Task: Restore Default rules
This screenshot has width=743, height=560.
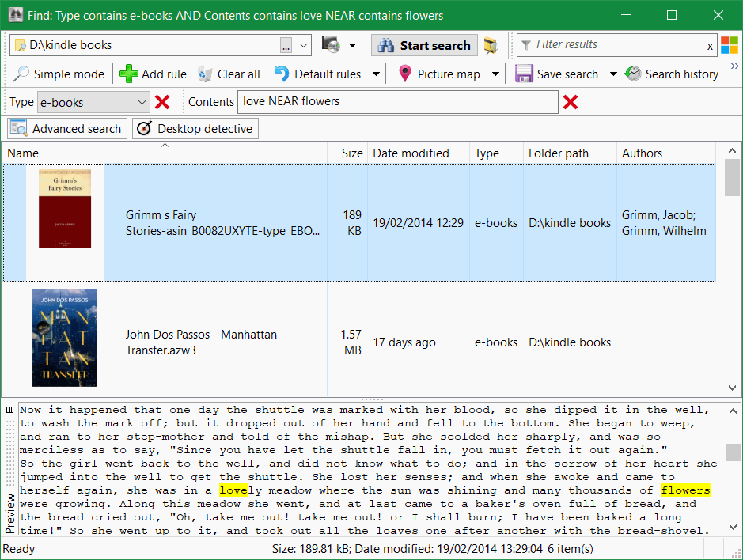Action: pyautogui.click(x=317, y=74)
